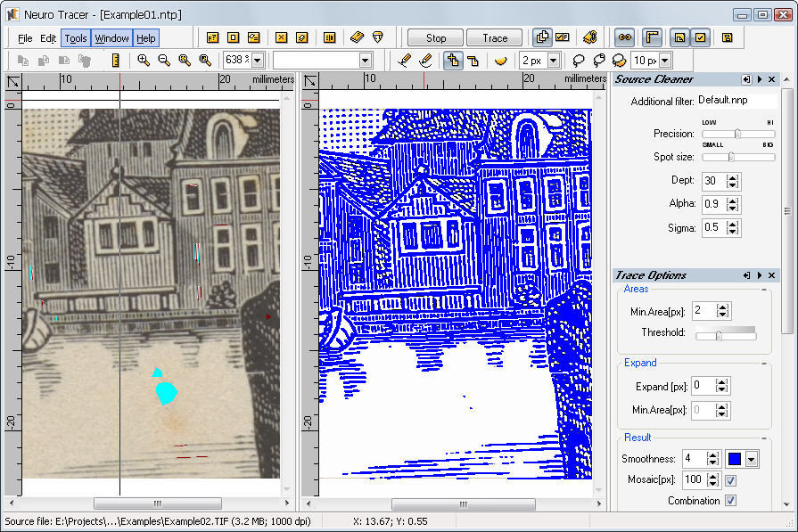
Task: Click the yellow tag-with-chain toolbar icon
Action: coord(590,37)
